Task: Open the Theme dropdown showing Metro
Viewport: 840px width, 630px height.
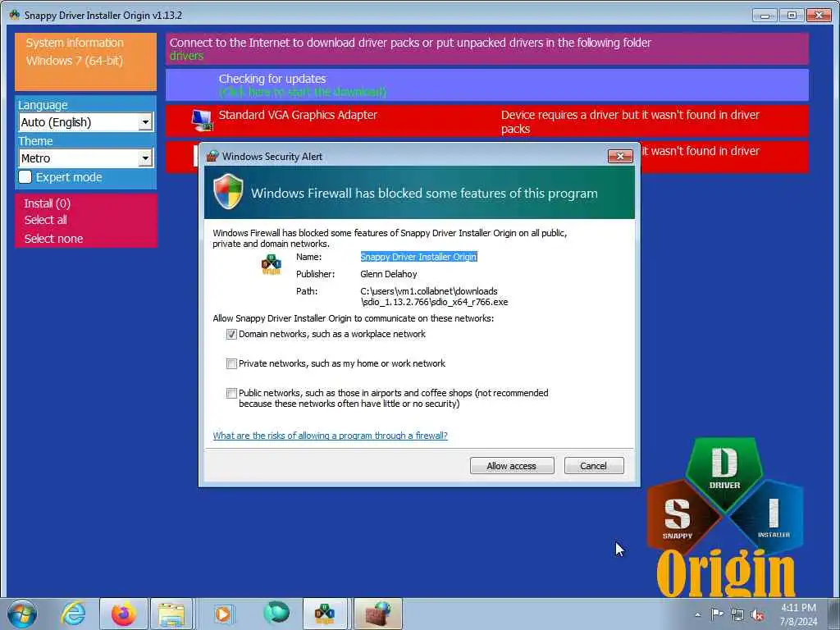Action: (85, 158)
